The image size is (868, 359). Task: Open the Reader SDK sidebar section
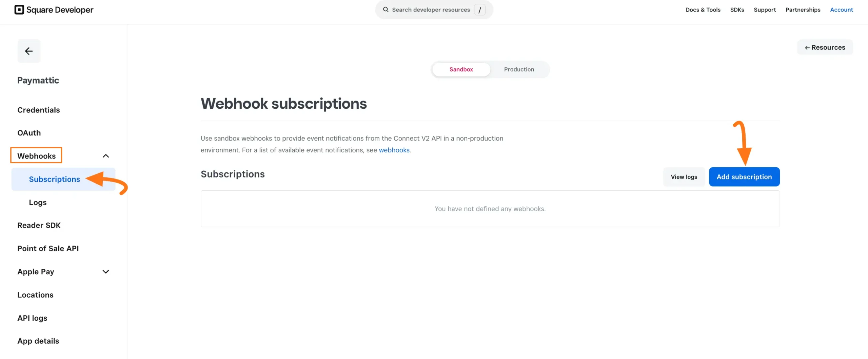point(39,225)
